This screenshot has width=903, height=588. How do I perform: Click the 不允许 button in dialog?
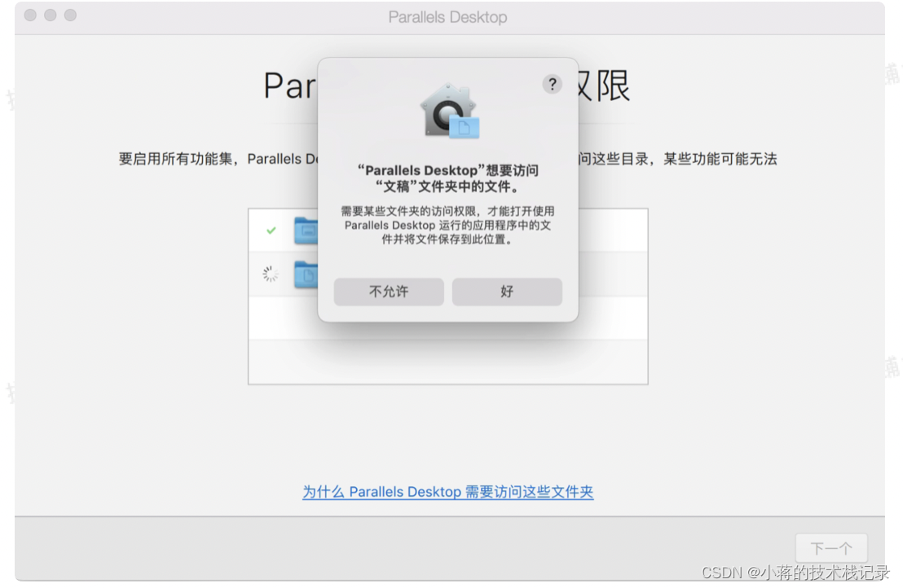[389, 292]
